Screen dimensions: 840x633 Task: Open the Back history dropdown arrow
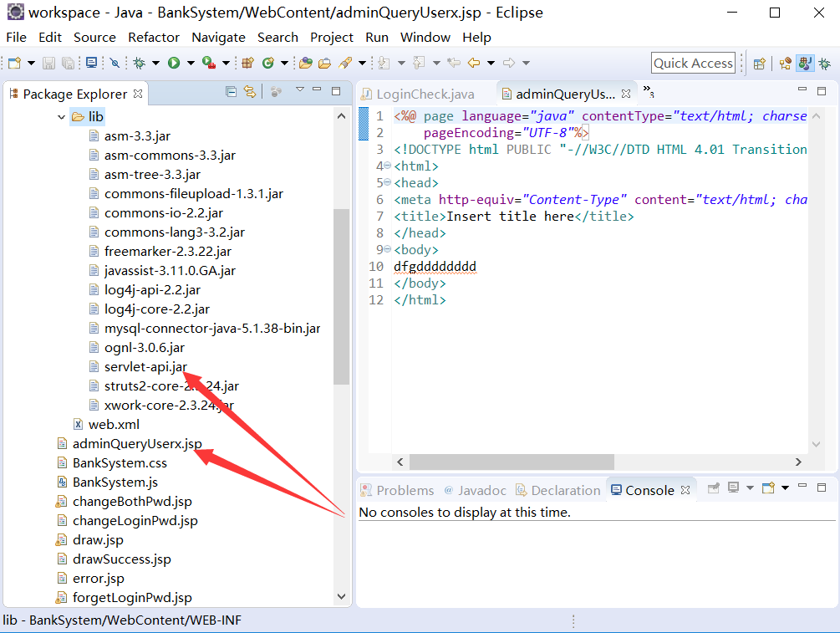point(491,64)
